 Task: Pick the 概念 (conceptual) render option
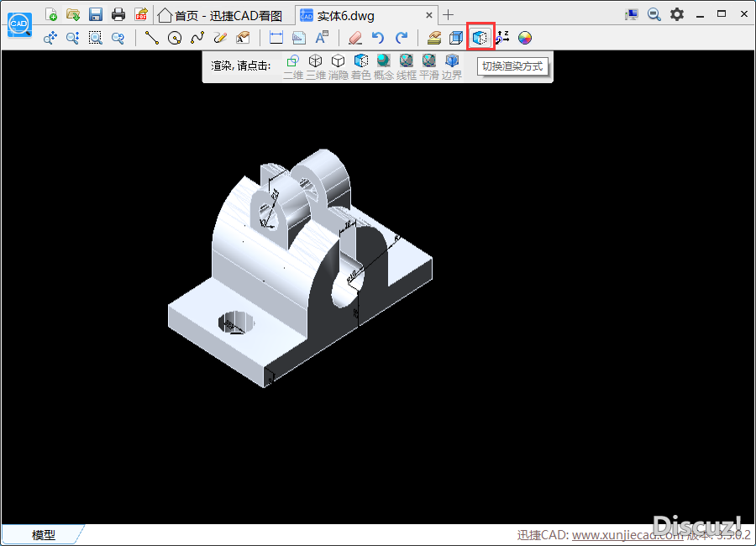[383, 61]
